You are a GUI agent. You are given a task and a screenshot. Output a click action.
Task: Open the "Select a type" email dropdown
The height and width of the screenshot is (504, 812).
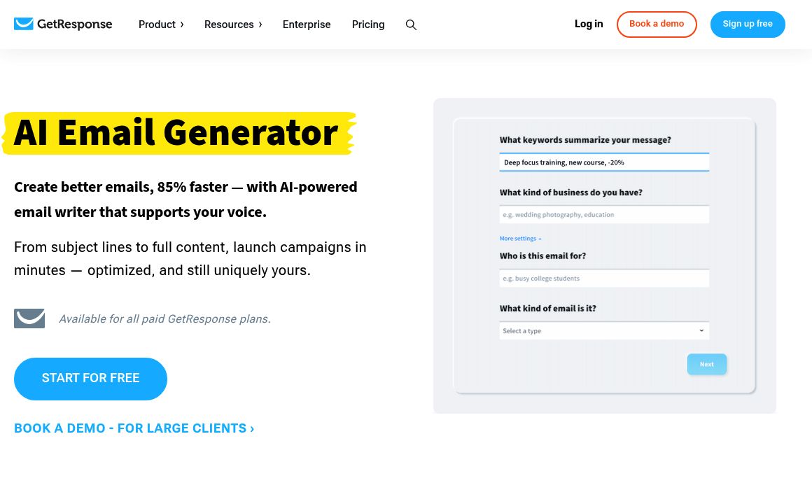tap(604, 330)
